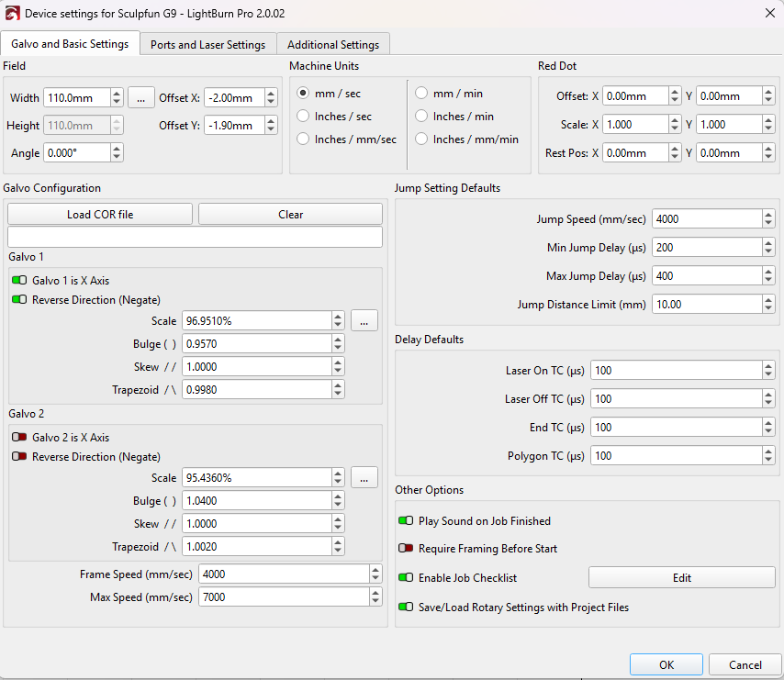The image size is (784, 680).
Task: Disable Galvo 1 Reverse Direction (Negate)
Action: coord(19,300)
